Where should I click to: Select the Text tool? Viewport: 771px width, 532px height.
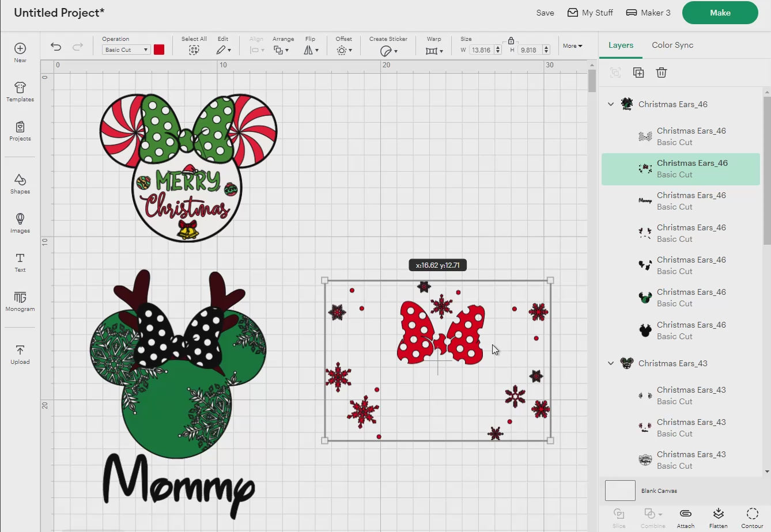[20, 262]
